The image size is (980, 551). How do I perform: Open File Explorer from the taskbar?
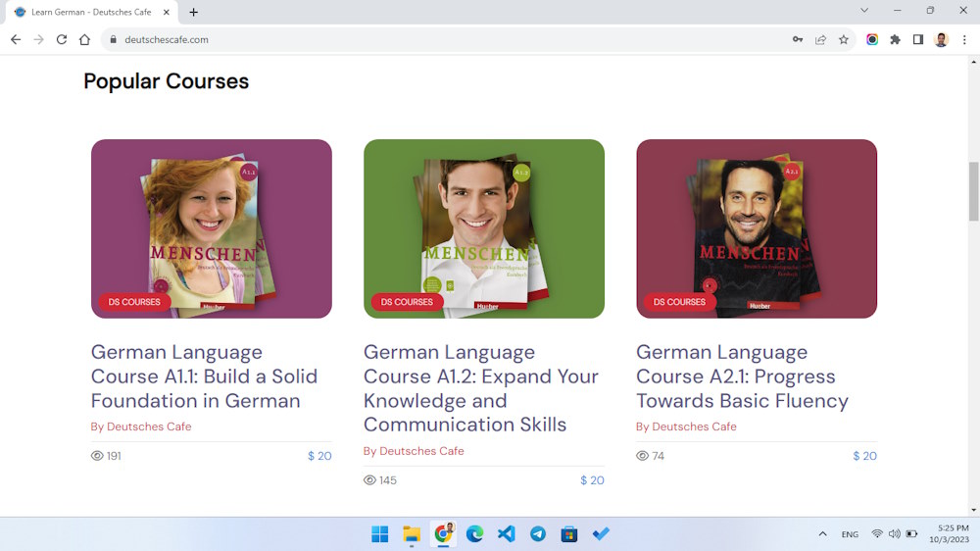(x=412, y=534)
